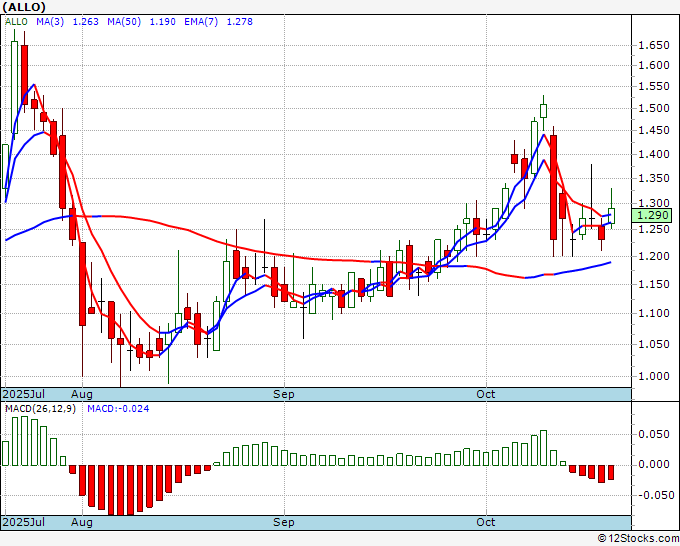
Task: Open the 12Stocks.com copyright link
Action: pyautogui.click(x=638, y=539)
